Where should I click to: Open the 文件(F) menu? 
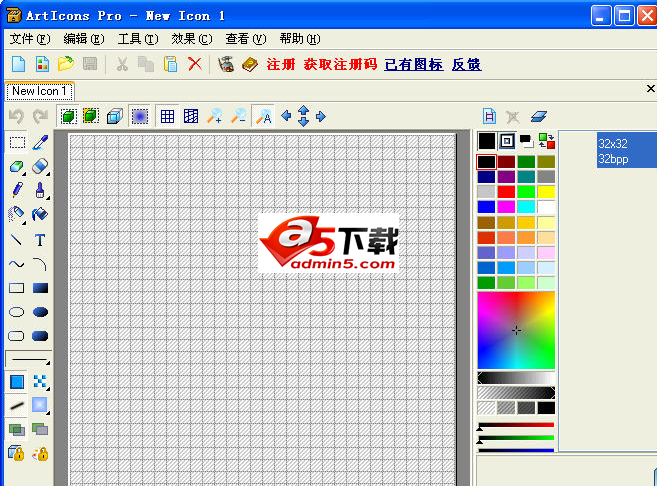pyautogui.click(x=30, y=39)
